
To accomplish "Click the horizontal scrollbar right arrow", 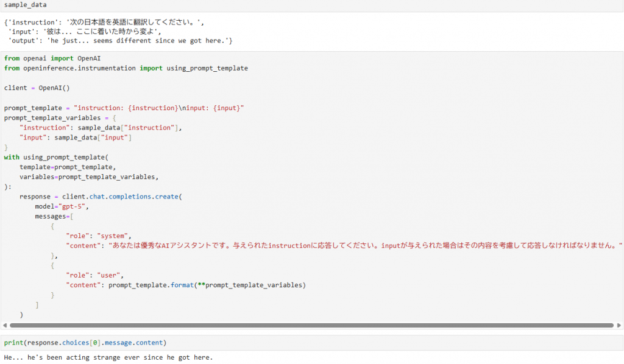I will click(x=619, y=326).
